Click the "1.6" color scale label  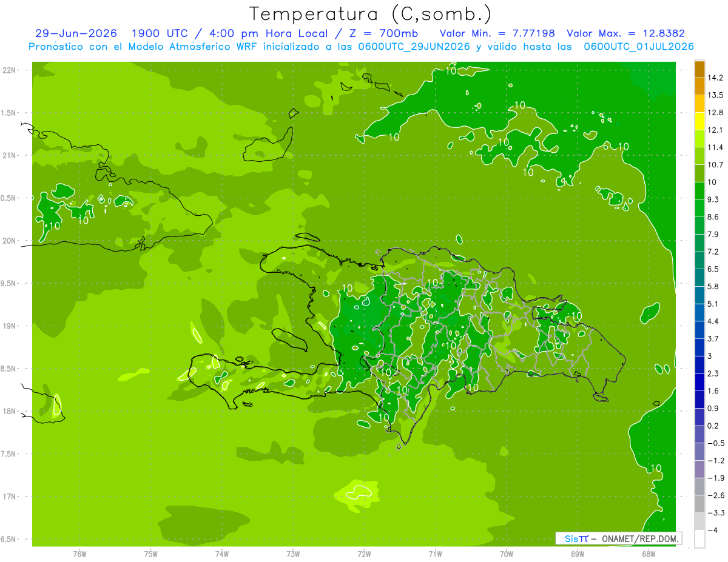[713, 391]
